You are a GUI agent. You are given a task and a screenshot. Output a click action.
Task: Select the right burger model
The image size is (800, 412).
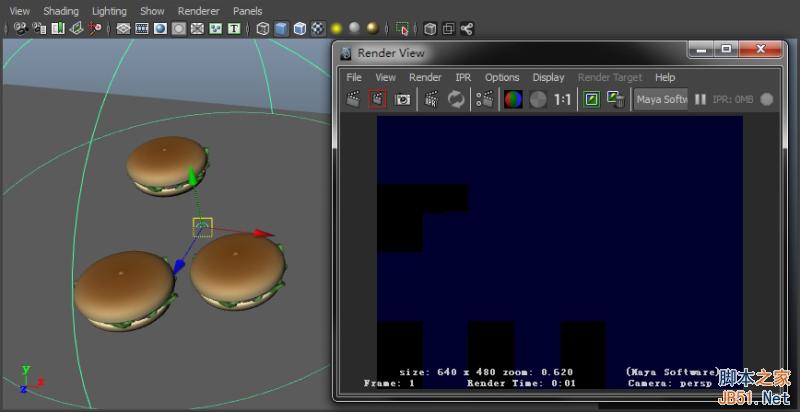click(x=238, y=272)
